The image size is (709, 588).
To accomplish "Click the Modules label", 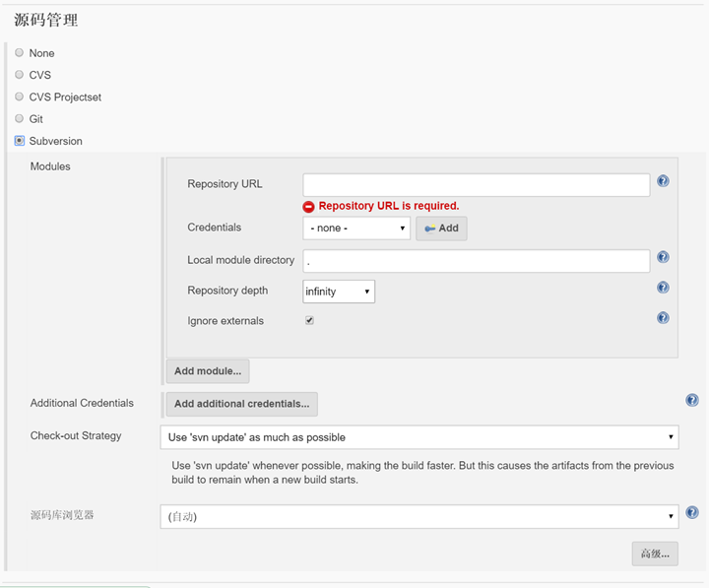I will [x=50, y=166].
